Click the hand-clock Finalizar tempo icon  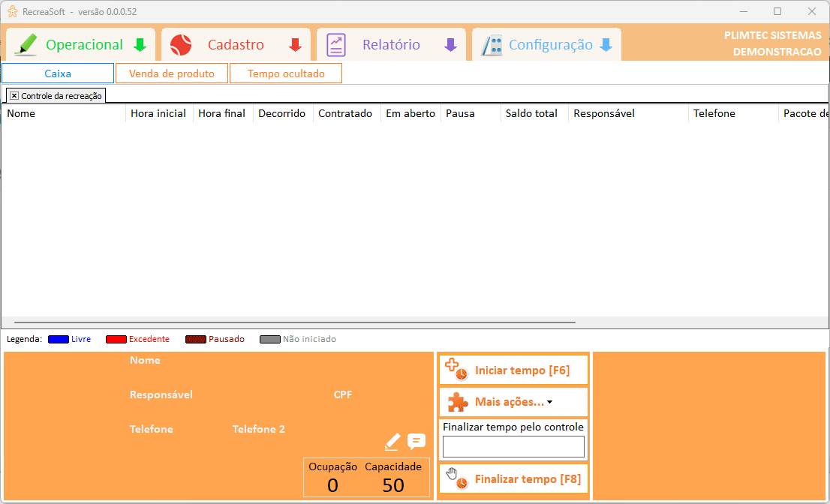pyautogui.click(x=456, y=478)
